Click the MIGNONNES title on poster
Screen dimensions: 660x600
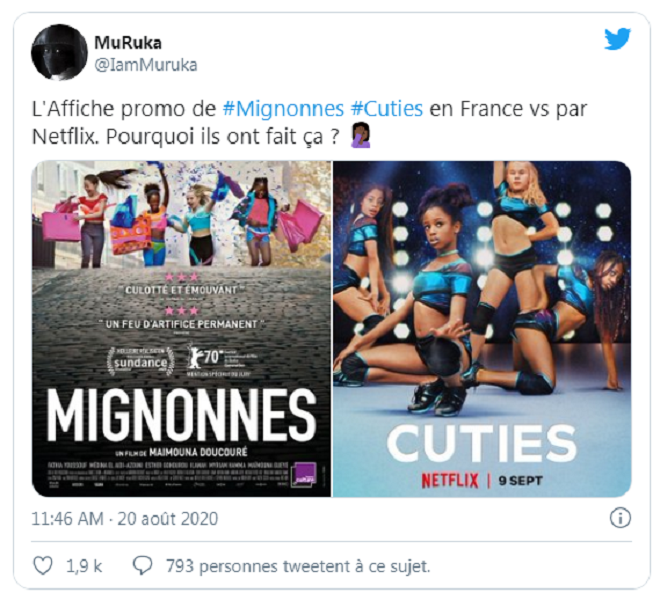point(181,415)
